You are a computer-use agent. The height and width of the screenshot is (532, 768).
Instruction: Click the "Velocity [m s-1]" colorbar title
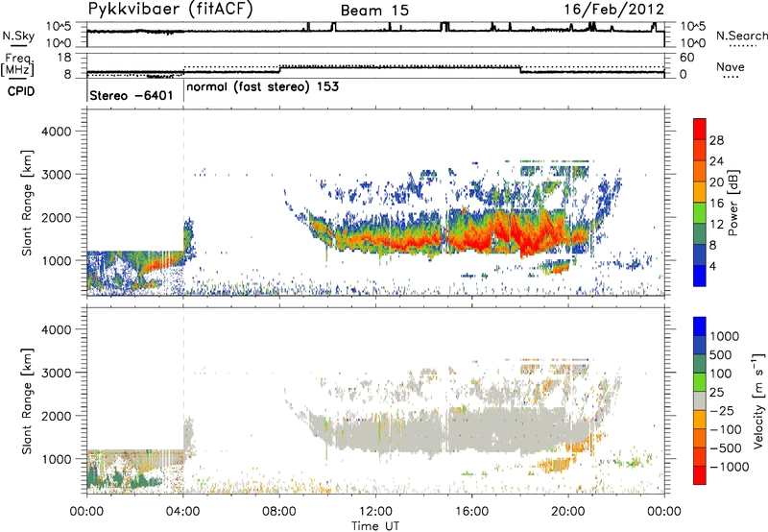click(x=758, y=400)
